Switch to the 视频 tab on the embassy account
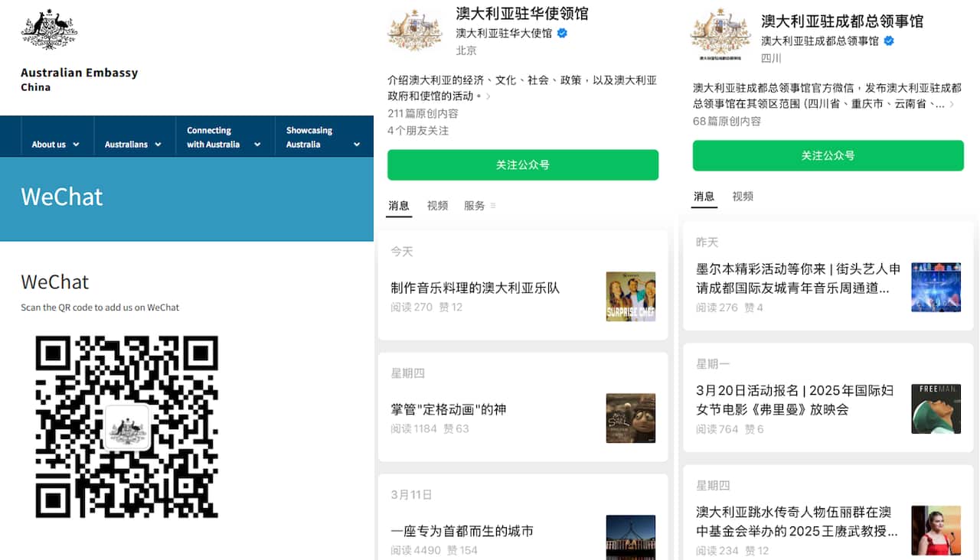Viewport: 980px width, 560px height. click(437, 205)
